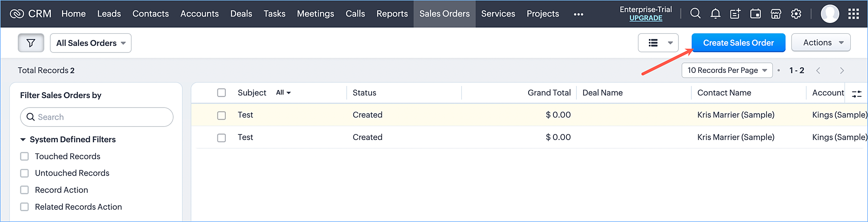Open the setup gear icon

pos(796,14)
